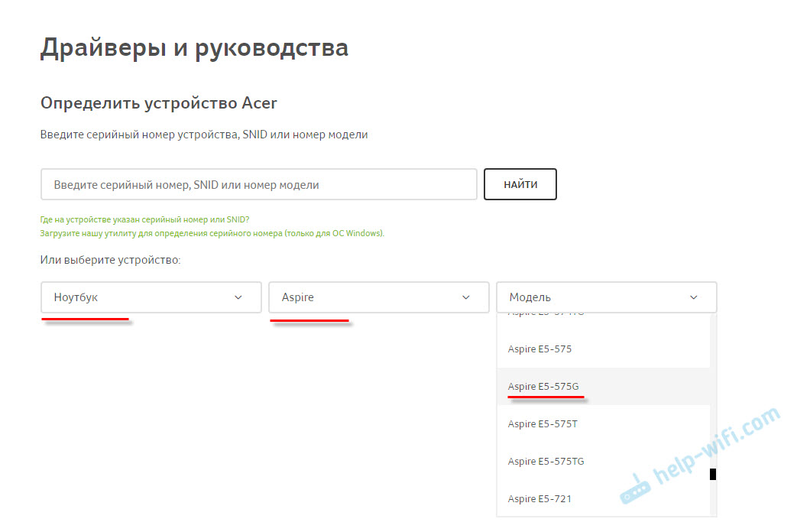Image resolution: width=810 pixels, height=532 pixels.
Task: Click the Драйверы и руководства page heading
Action: click(x=194, y=48)
